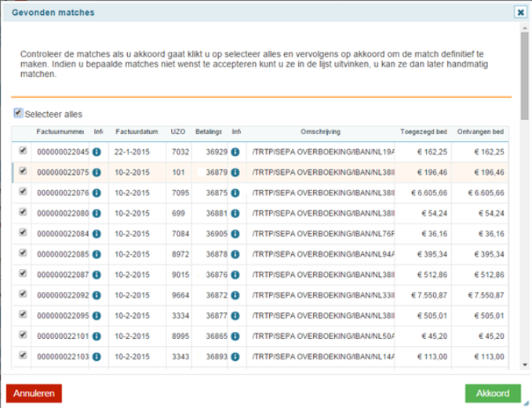Show payment info icon next to 36875

[x=235, y=193]
